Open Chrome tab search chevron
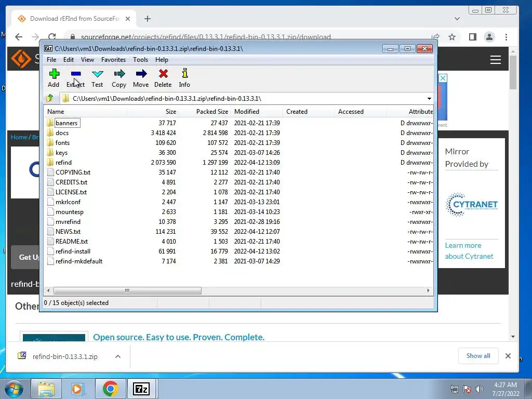The width and height of the screenshot is (532, 399). coord(457,19)
